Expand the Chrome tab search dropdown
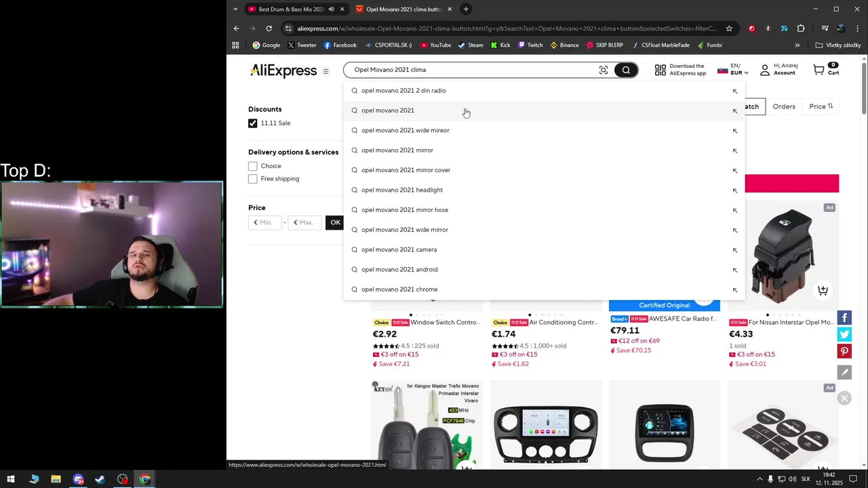The image size is (868, 488). pos(235,9)
